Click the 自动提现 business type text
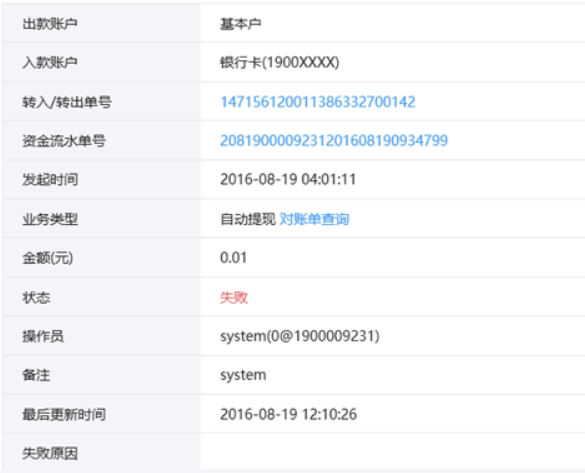Viewport: 585px width, 473px height. tap(247, 219)
